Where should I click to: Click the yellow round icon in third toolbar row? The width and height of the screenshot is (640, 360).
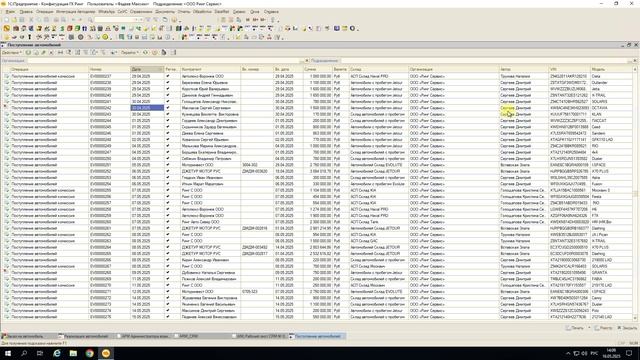105,37
